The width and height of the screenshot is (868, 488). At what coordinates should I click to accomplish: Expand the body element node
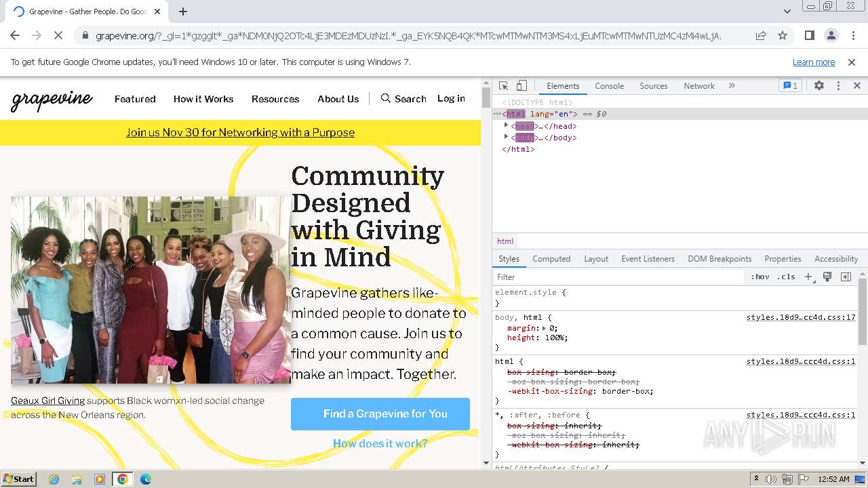point(506,138)
